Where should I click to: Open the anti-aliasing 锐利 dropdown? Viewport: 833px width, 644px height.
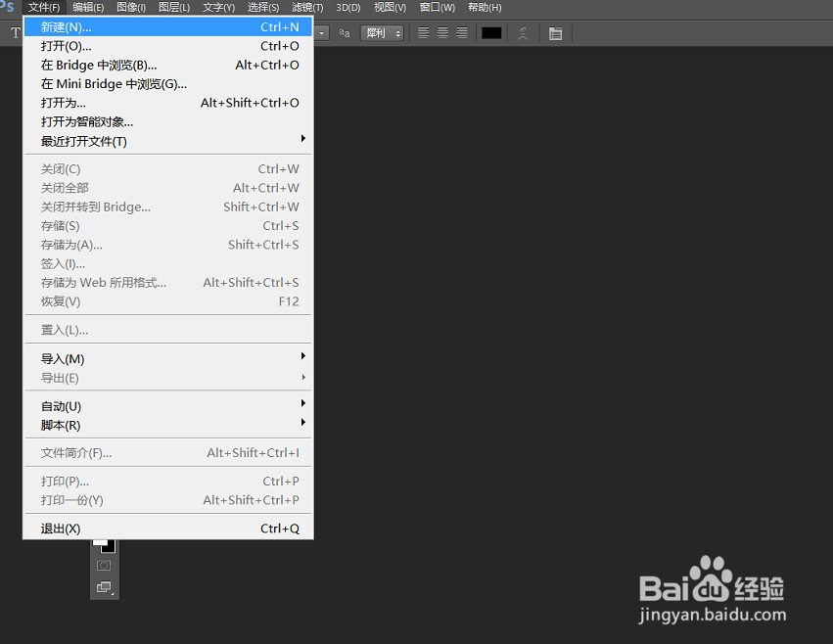click(382, 33)
